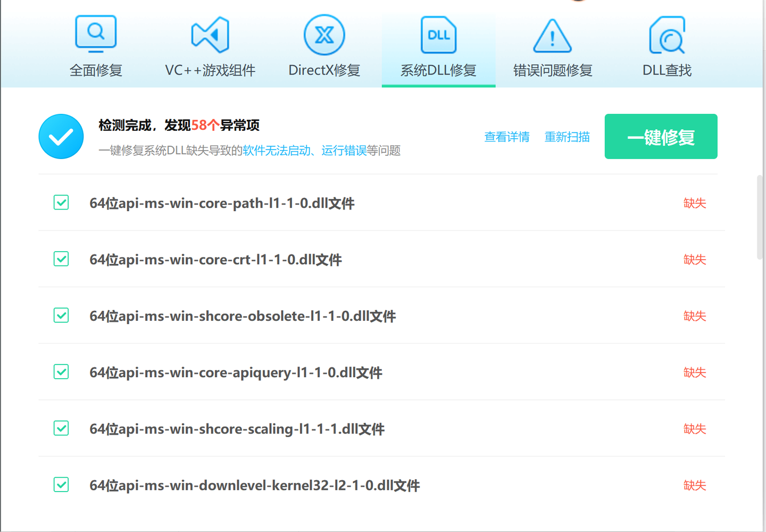Screen dimensions: 766x532
Task: Click the VC++游戏组件 component icon
Action: click(x=210, y=34)
